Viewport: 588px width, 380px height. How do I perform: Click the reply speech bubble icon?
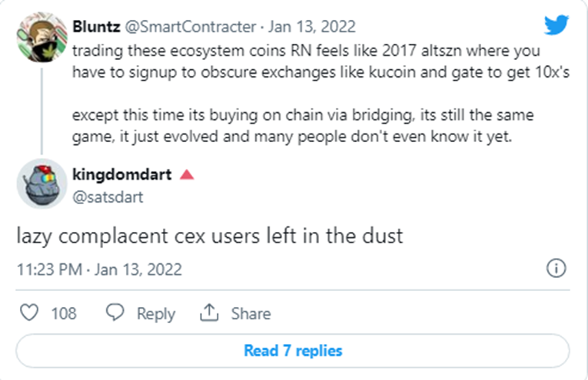point(115,312)
